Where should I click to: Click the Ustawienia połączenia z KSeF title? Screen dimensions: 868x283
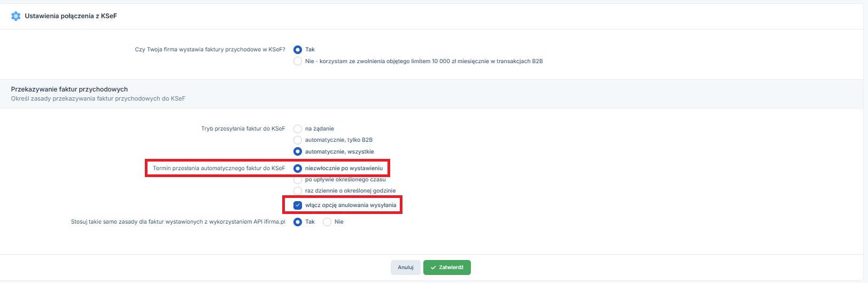(71, 16)
